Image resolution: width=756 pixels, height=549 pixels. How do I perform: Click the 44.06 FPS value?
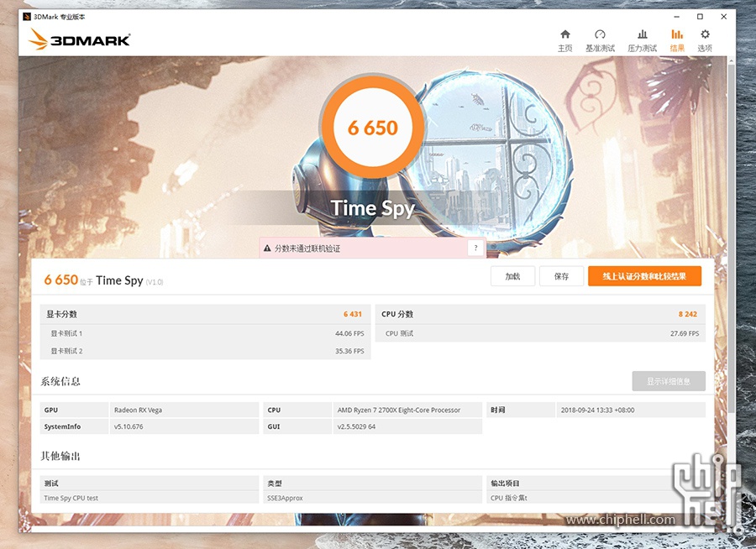[349, 333]
